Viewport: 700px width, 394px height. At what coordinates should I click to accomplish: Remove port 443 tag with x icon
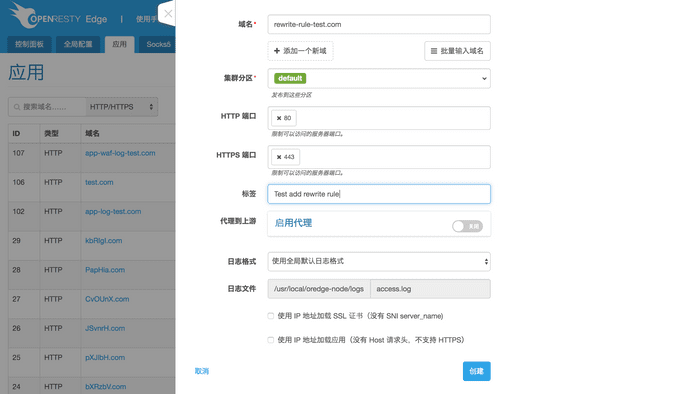279,157
